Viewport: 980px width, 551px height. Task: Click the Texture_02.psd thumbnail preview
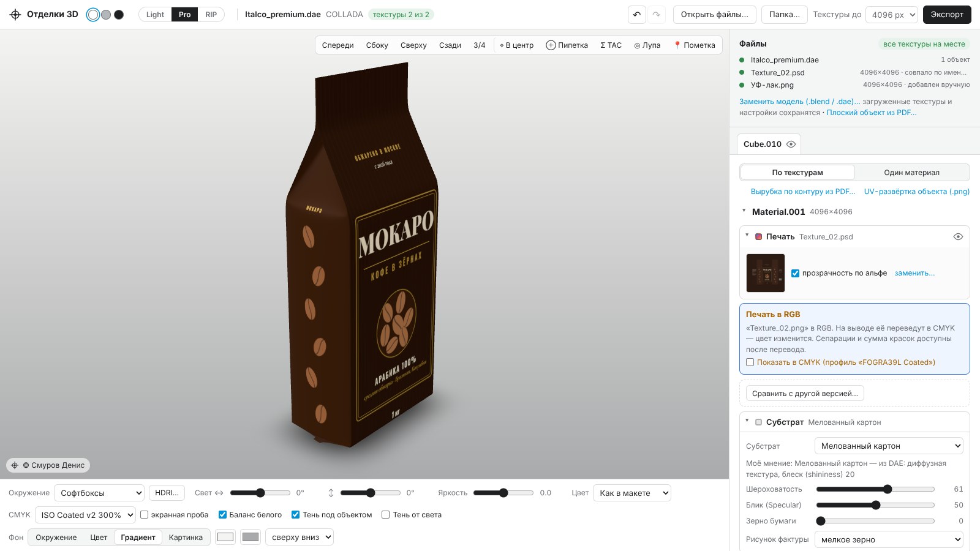(766, 273)
